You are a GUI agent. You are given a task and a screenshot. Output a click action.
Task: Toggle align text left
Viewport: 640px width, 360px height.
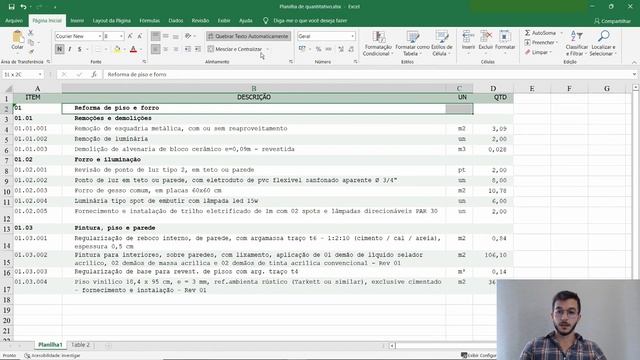(156, 49)
